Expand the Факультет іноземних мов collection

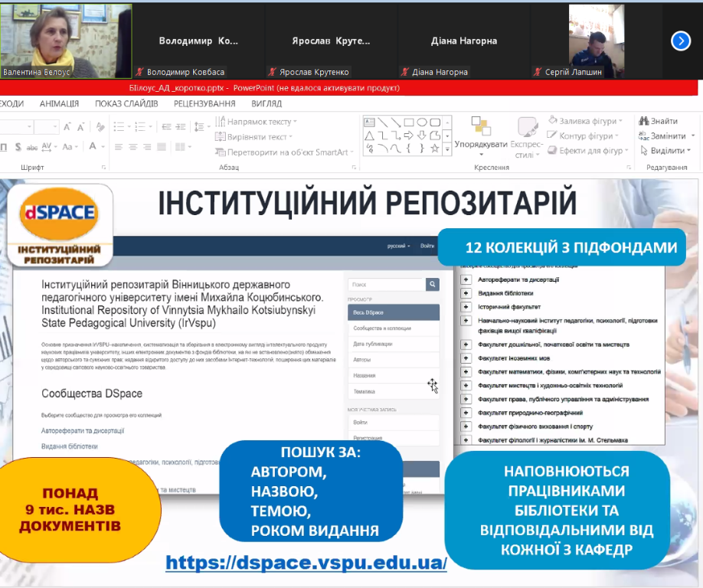466,358
